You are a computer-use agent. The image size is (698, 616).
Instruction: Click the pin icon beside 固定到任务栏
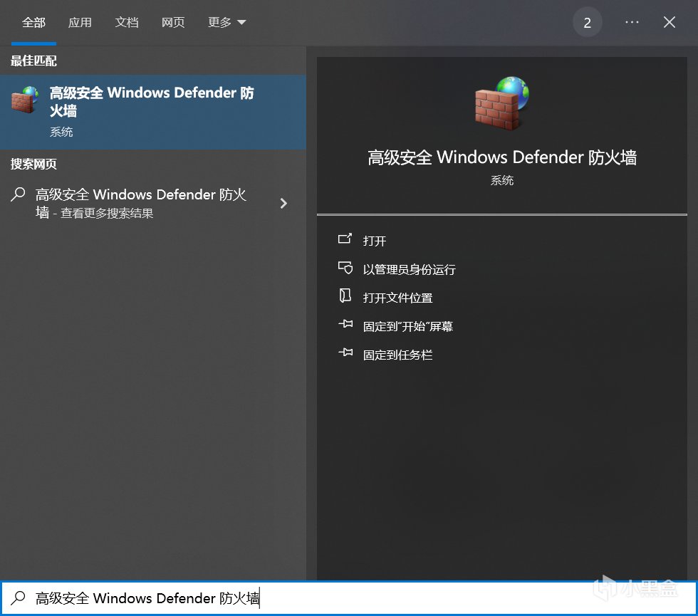[x=345, y=353]
